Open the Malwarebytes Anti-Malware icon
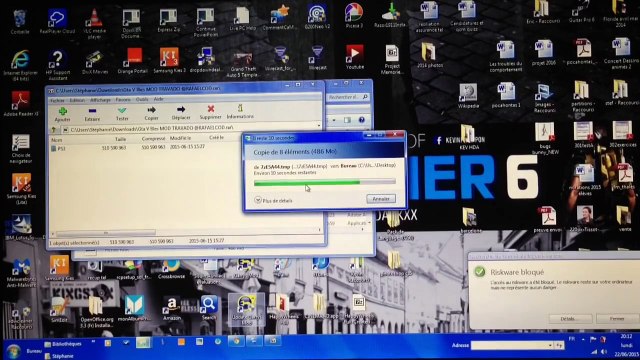 [21, 273]
